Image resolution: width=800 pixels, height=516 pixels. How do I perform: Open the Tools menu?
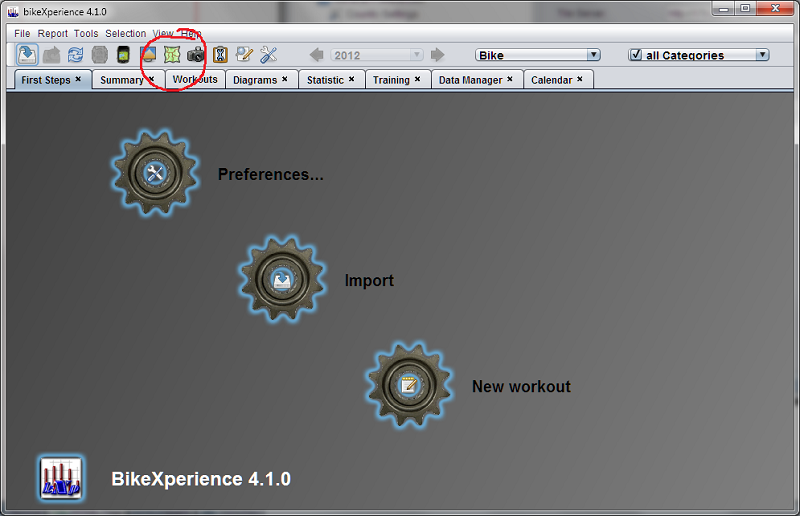point(86,34)
